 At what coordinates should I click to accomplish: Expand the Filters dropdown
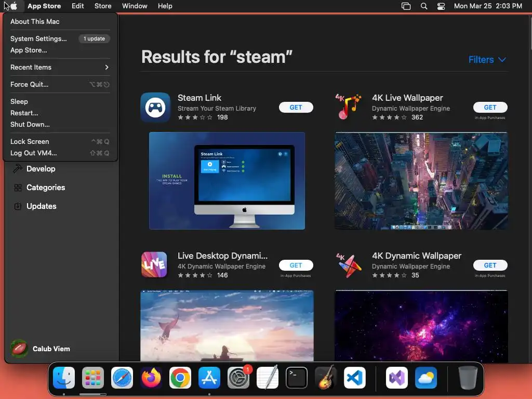(487, 60)
